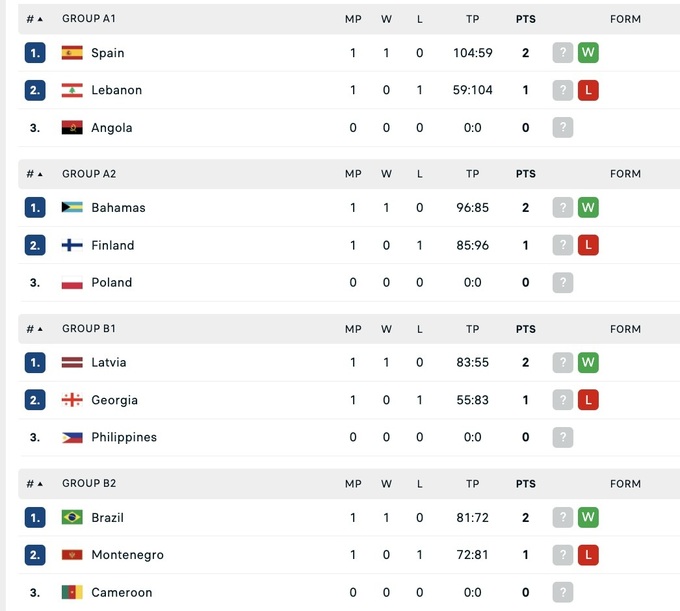This screenshot has width=680, height=611.
Task: Click MP column header in Group B1
Action: click(353, 329)
